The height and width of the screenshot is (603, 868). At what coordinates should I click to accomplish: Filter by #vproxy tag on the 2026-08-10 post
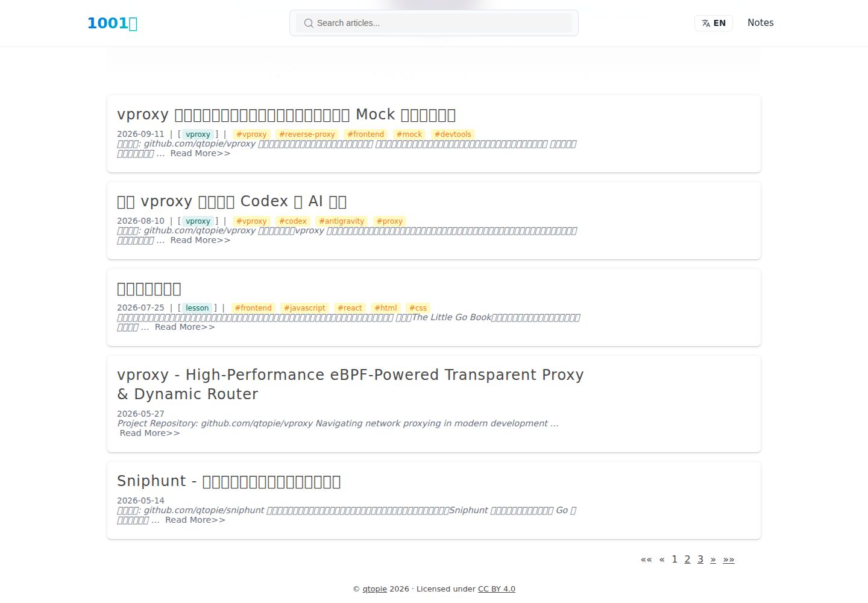click(251, 221)
